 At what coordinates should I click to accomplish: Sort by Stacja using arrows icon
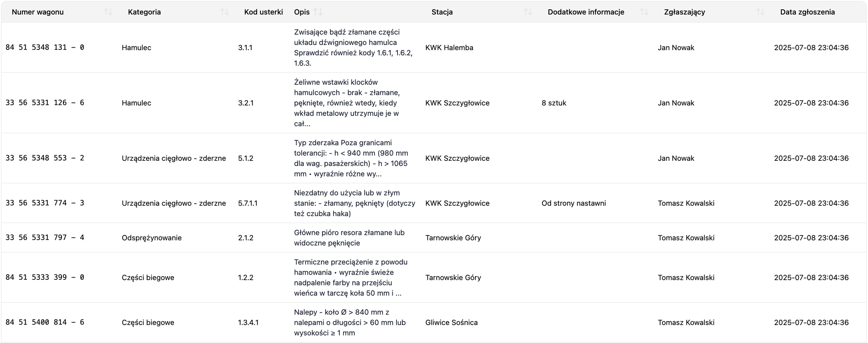528,12
